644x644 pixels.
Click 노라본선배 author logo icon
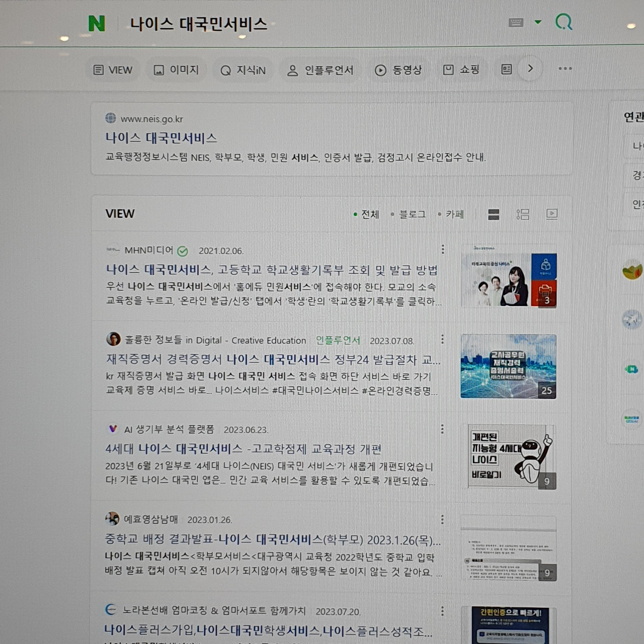point(111,610)
